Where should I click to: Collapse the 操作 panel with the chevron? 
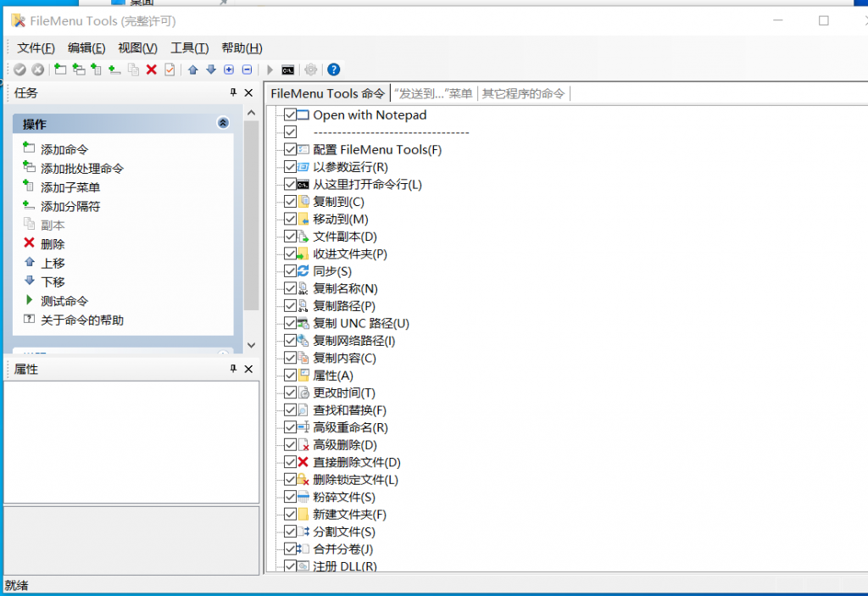(x=222, y=123)
